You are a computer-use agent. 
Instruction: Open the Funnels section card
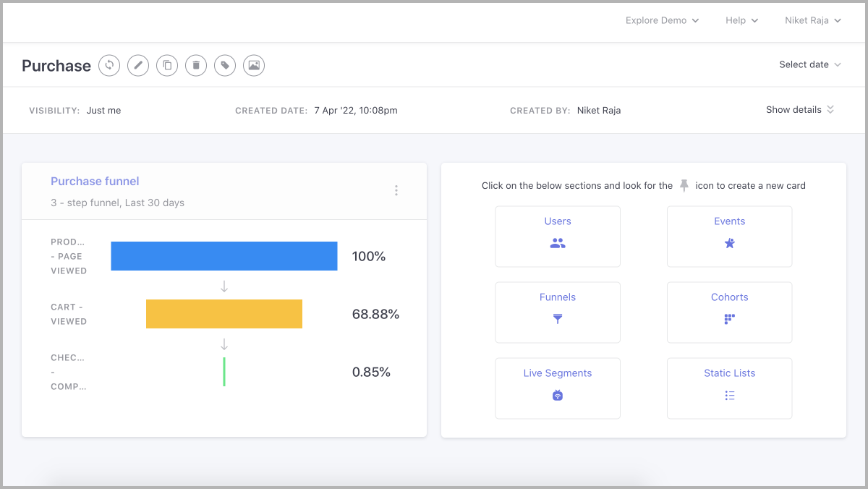(x=557, y=312)
